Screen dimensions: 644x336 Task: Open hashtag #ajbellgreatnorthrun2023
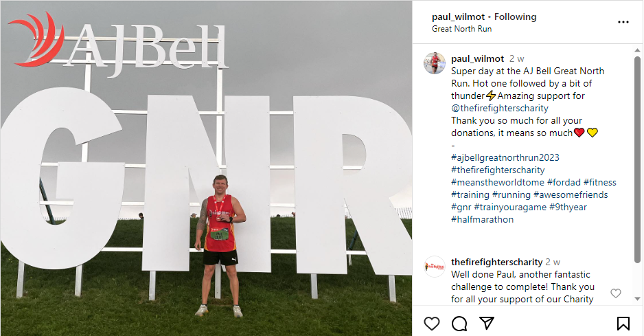505,157
